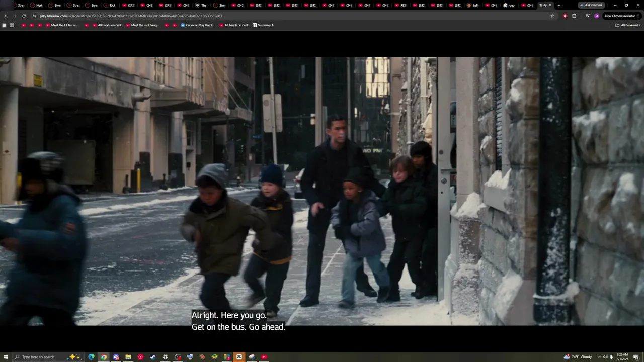
Task: Open the Chrome profile avatar menu
Action: pos(597,16)
